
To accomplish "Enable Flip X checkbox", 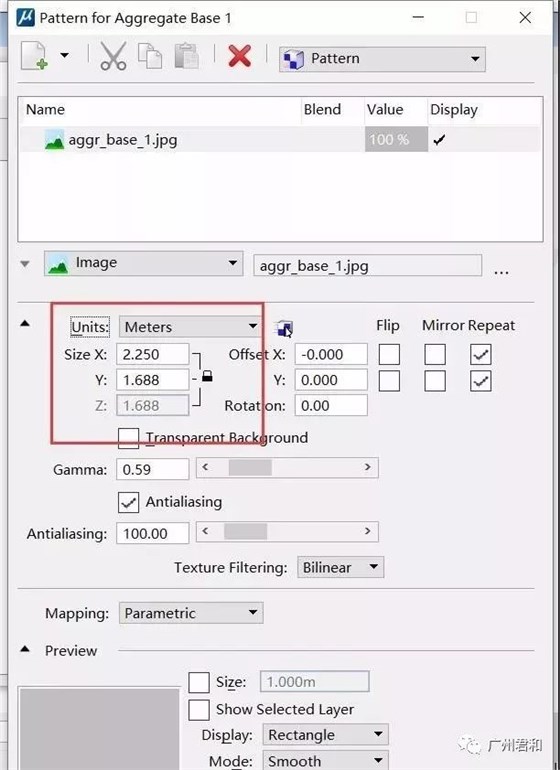I will 389,354.
